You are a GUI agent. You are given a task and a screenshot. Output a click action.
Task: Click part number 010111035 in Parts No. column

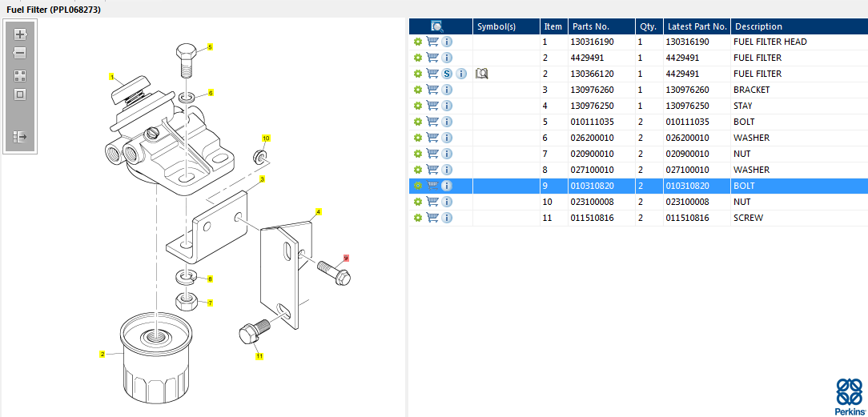click(592, 122)
